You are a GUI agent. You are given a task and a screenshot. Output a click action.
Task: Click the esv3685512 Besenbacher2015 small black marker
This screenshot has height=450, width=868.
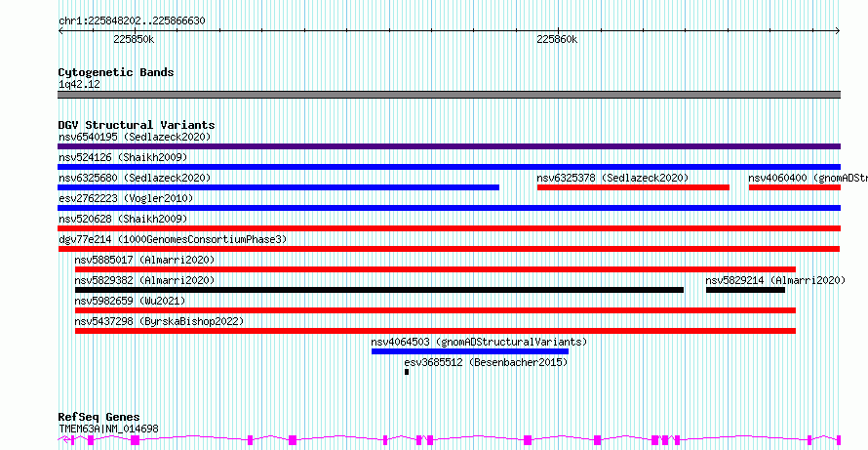coord(407,372)
